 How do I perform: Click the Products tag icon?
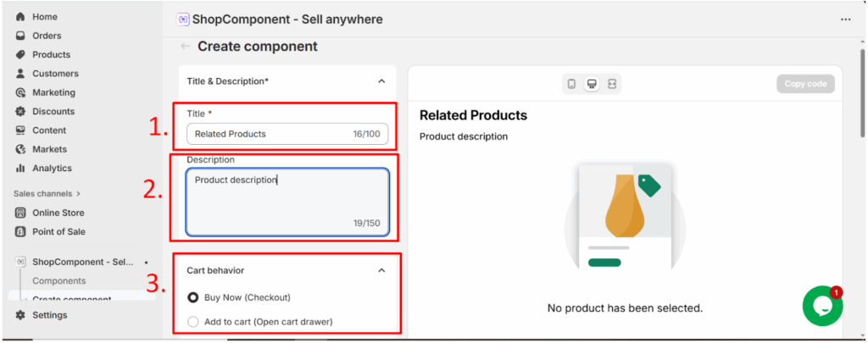pos(20,55)
